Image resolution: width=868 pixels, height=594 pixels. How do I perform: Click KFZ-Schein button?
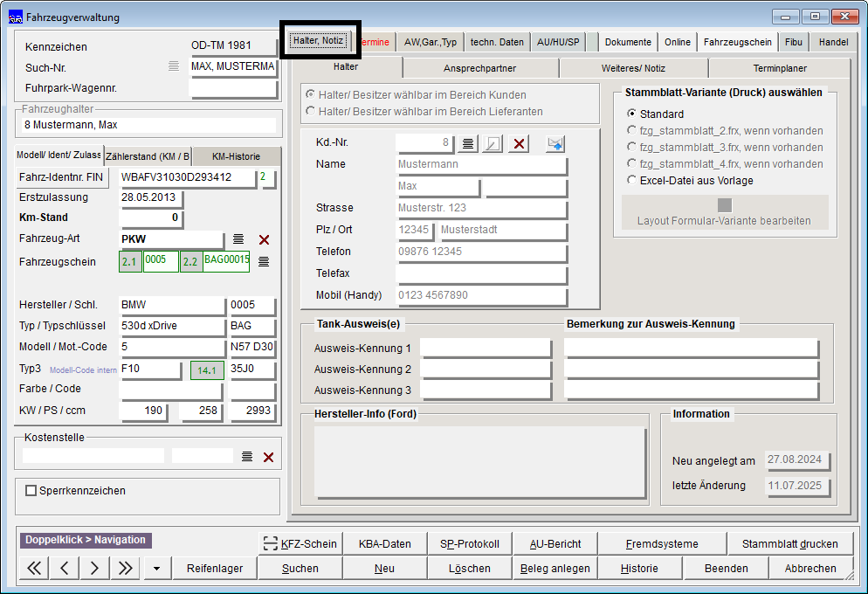coord(300,543)
